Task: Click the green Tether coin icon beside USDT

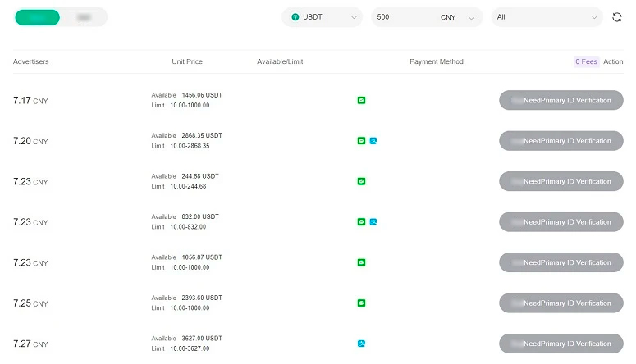Action: click(x=295, y=17)
